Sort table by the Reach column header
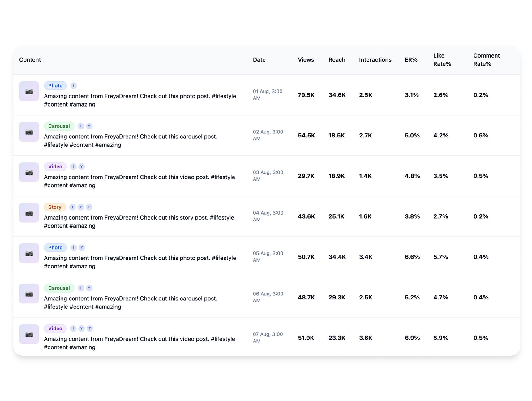Viewport: 532px width, 401px height. click(337, 60)
